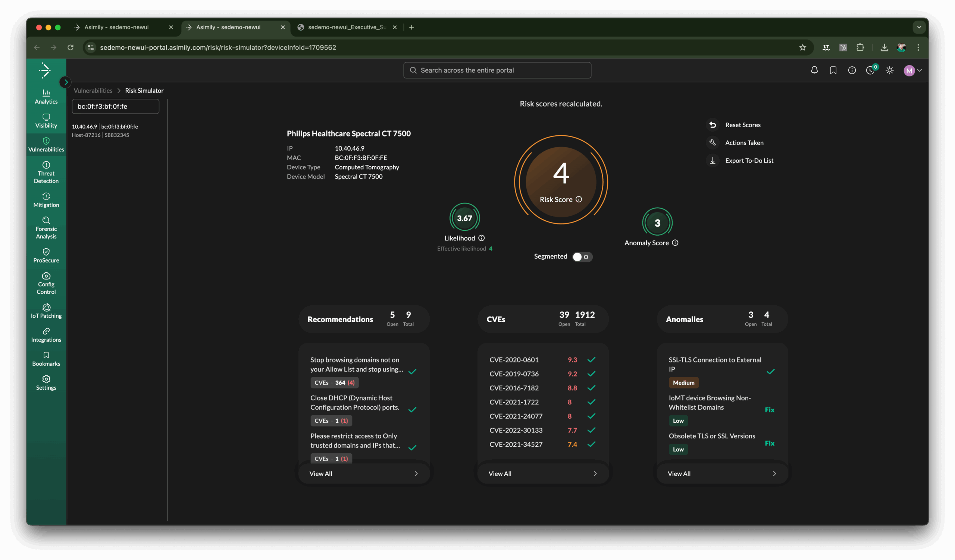Screen dimensions: 955x560
Task: Click the Export To-Do List download icon
Action: 713,161
